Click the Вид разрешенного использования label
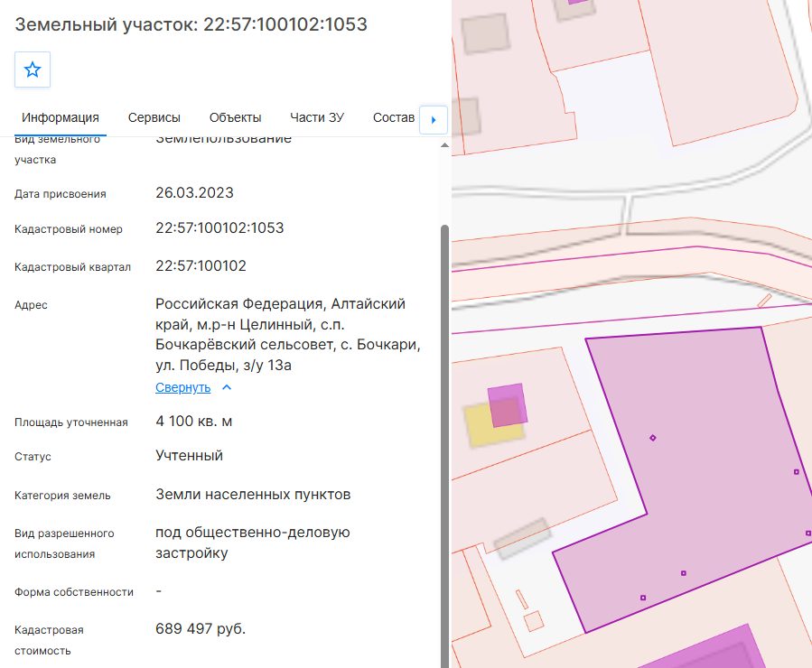The width and height of the screenshot is (812, 668). (x=64, y=543)
